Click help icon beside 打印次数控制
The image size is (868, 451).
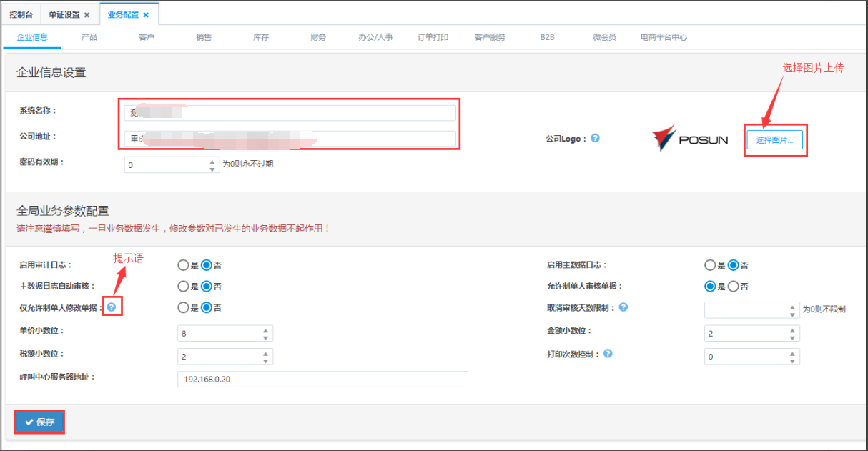point(608,354)
